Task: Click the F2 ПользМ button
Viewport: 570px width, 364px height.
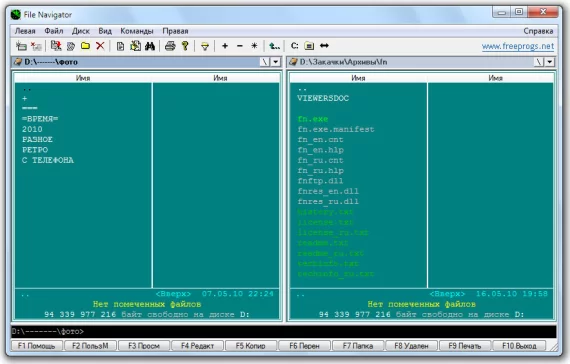Action: tap(90, 346)
